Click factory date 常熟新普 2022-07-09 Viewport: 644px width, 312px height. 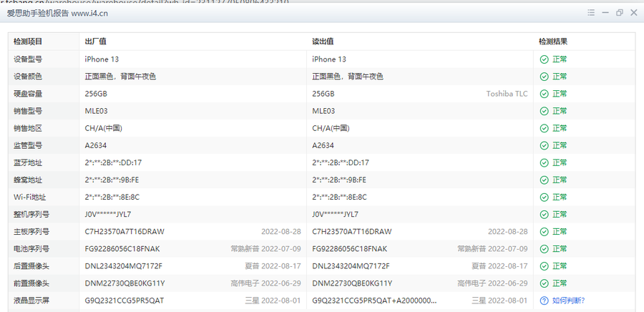click(x=265, y=249)
